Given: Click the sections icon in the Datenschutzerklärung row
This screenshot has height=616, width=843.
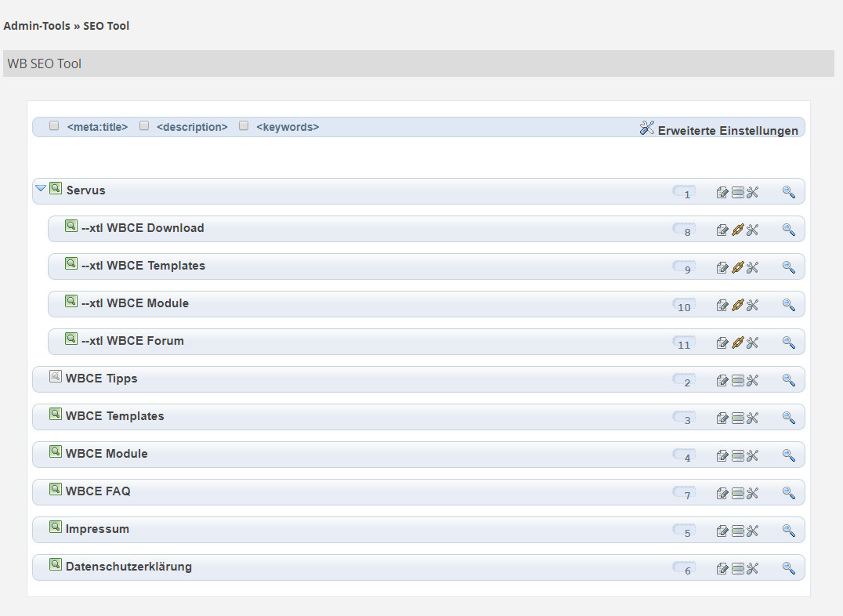Looking at the screenshot, I should click(738, 569).
